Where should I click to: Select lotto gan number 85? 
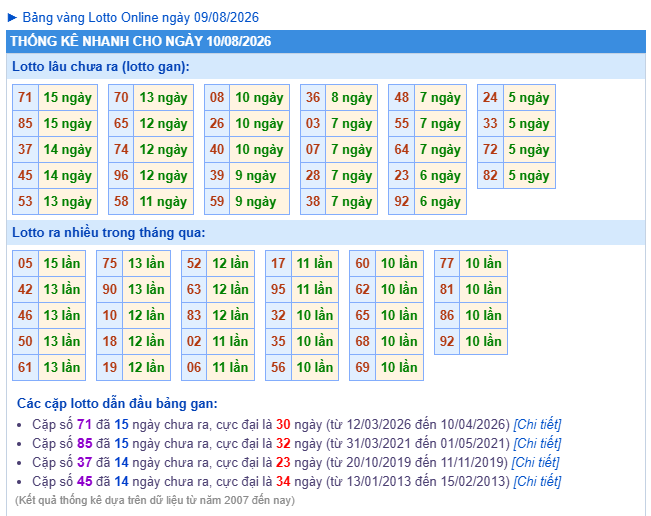coord(25,123)
